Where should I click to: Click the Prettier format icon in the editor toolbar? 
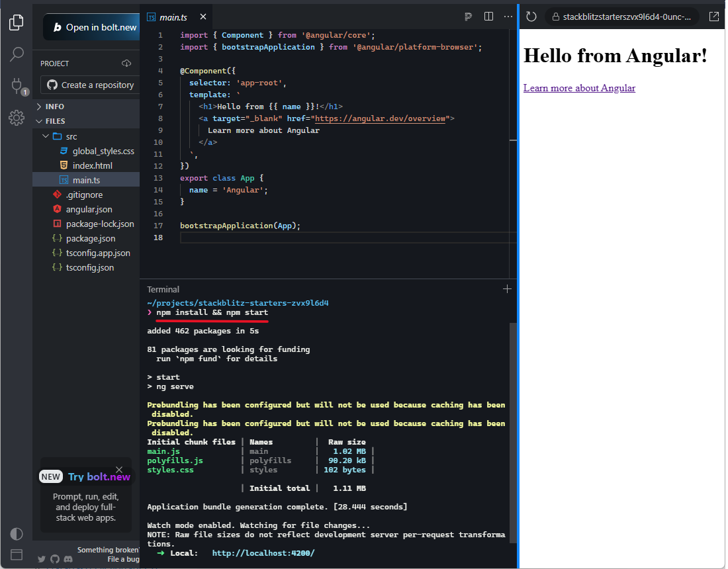pyautogui.click(x=468, y=17)
